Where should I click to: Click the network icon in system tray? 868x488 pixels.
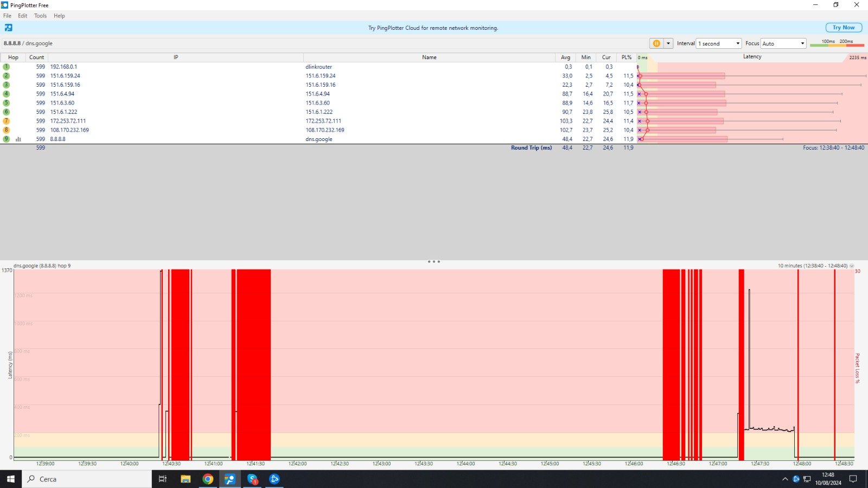[x=807, y=479]
